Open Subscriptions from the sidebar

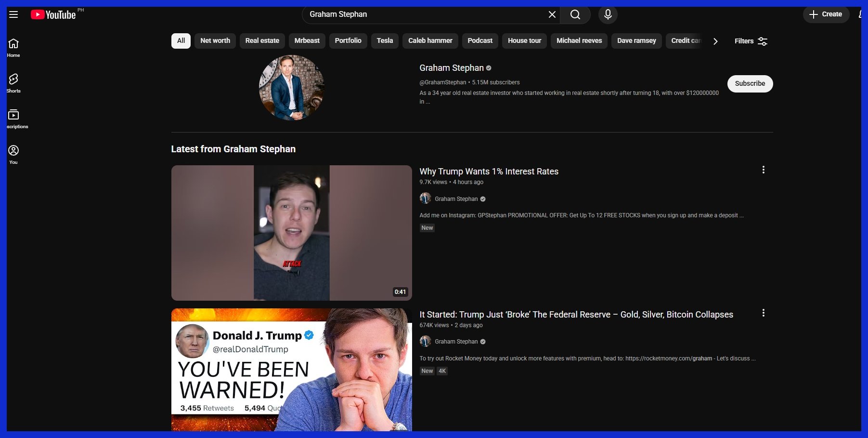[13, 119]
